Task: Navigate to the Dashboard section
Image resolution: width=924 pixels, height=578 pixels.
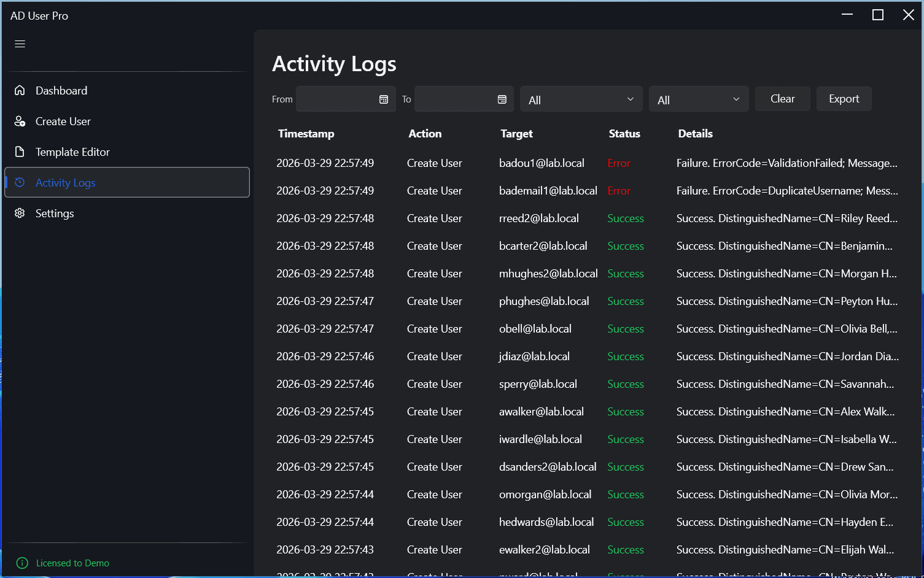Action: point(61,90)
